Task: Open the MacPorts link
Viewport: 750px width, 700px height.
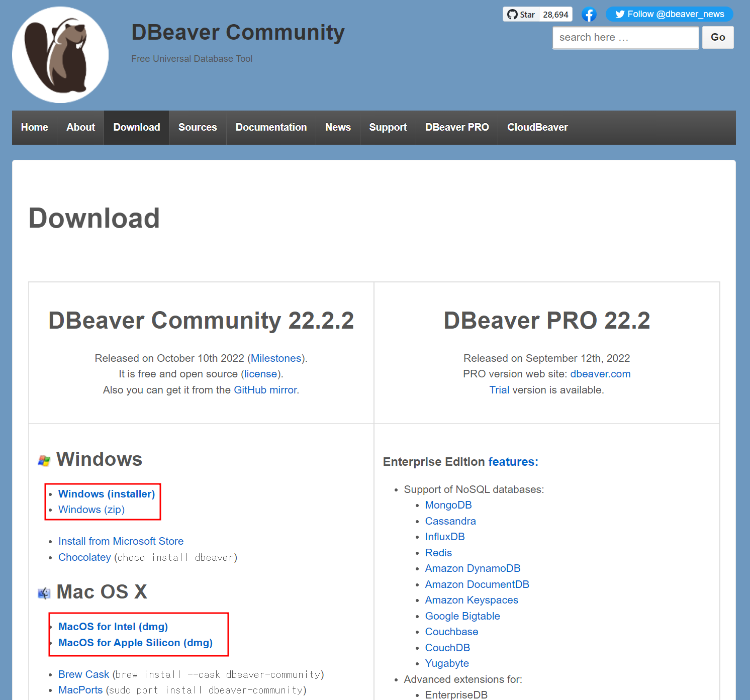Action: pyautogui.click(x=80, y=690)
